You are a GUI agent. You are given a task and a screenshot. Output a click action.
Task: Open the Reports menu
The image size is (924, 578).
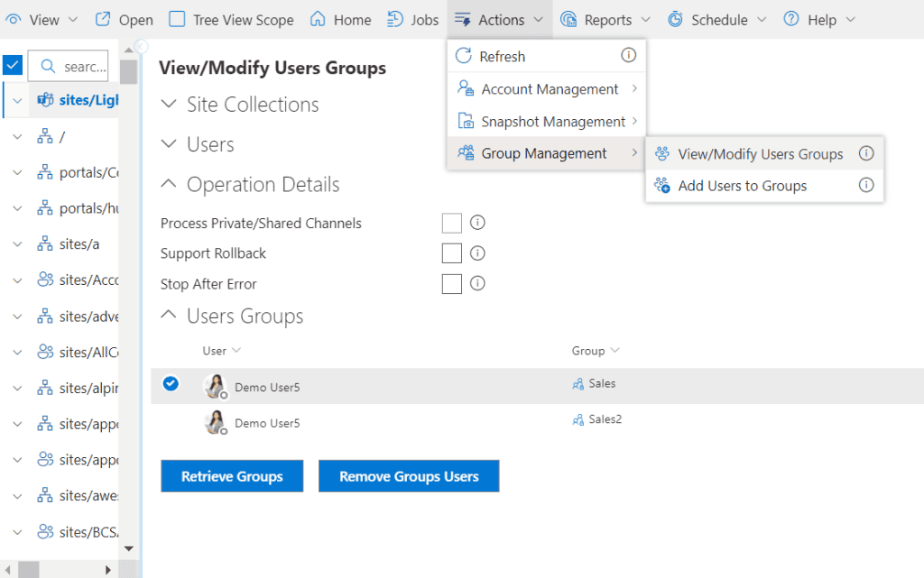[605, 19]
